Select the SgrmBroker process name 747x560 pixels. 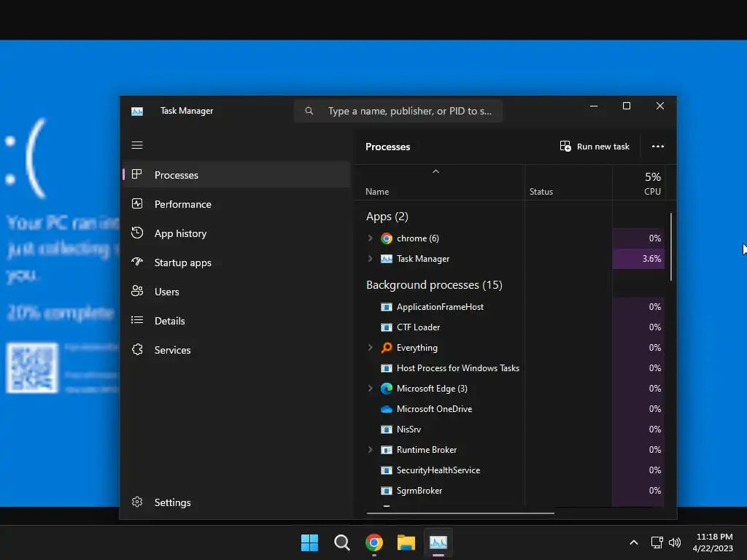coord(419,491)
